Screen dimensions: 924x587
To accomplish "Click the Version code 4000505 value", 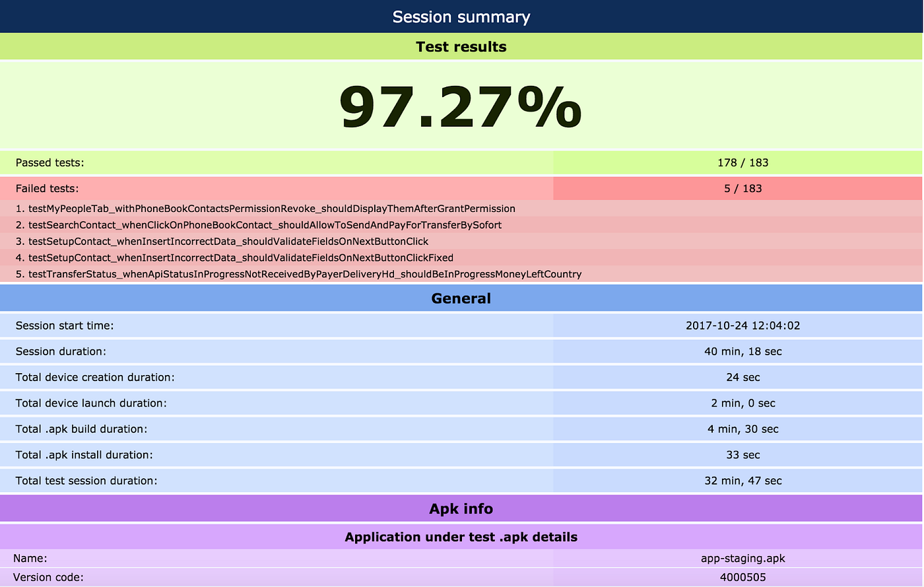I will point(743,576).
